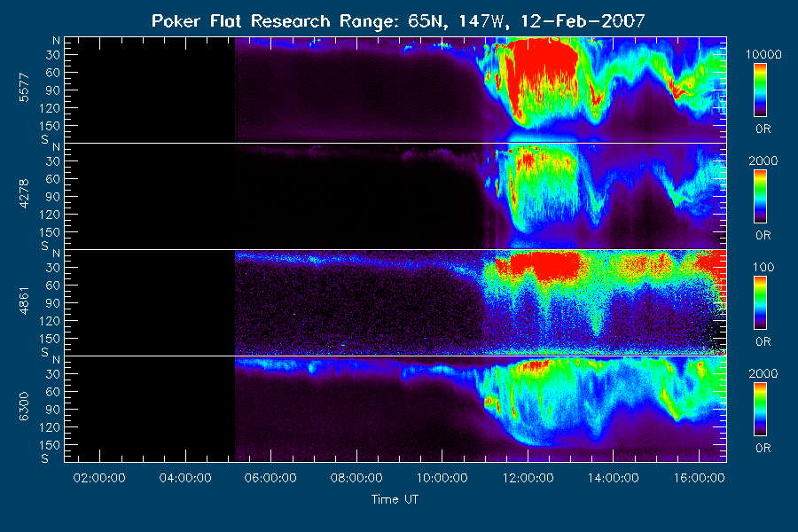Click the 120 tick of the 4278 panel
The width and height of the screenshot is (798, 532).
point(50,215)
